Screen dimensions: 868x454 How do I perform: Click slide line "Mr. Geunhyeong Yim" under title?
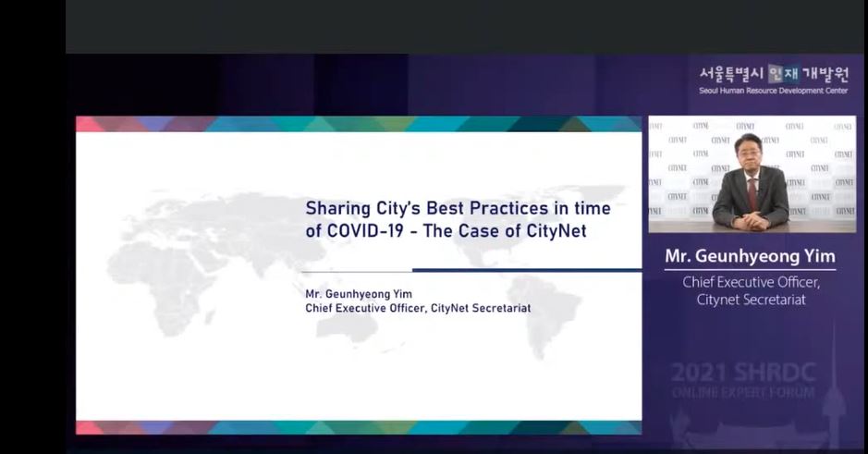(x=359, y=294)
